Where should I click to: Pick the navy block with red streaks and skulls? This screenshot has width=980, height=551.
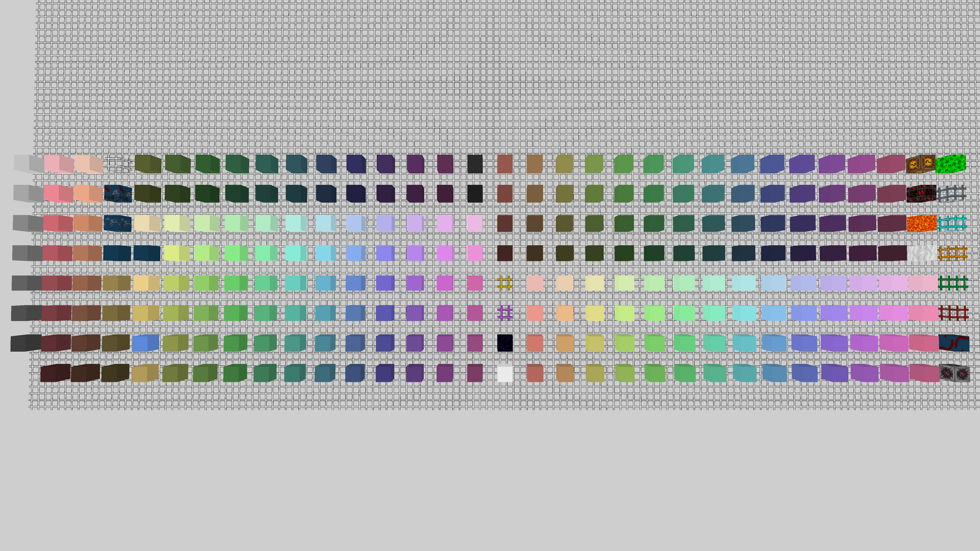point(118,194)
